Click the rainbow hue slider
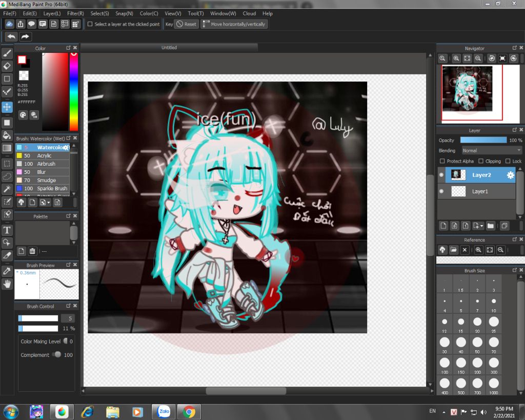The height and width of the screenshot is (420, 525). 74,91
